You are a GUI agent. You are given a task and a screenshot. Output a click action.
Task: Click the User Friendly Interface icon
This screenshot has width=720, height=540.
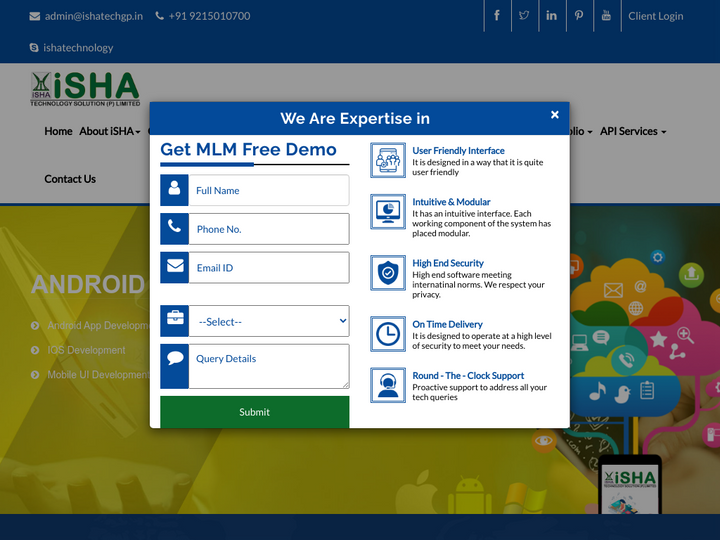(x=388, y=160)
